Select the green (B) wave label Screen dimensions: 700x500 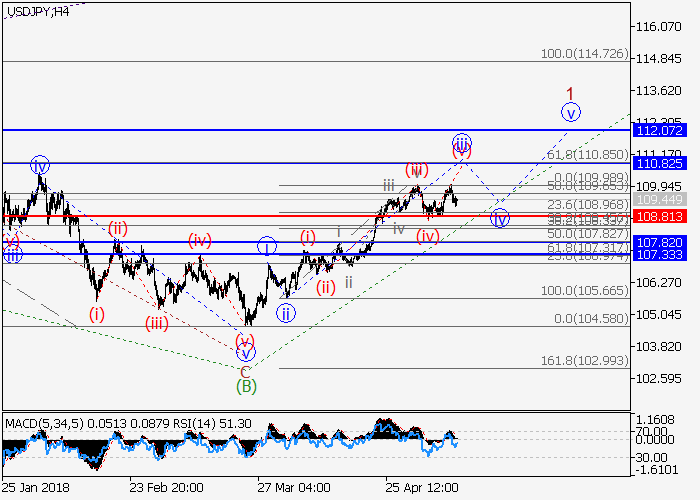coord(246,385)
